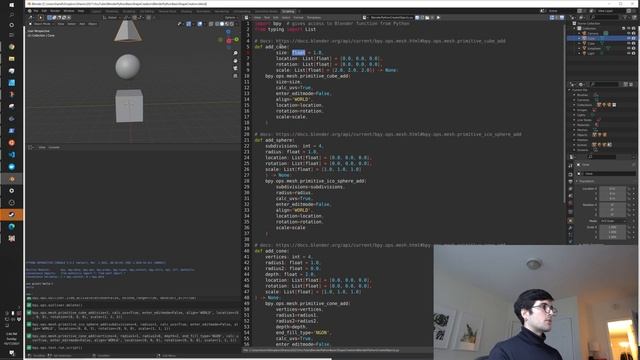
Task: Toggle viewport gizmos button
Action: (188, 24)
